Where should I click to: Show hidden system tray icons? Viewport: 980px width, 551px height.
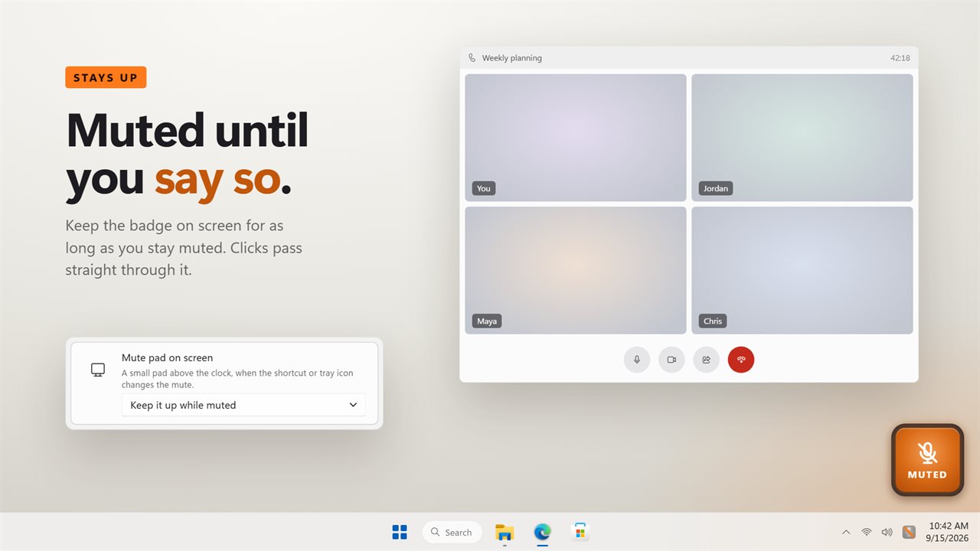[x=846, y=532]
